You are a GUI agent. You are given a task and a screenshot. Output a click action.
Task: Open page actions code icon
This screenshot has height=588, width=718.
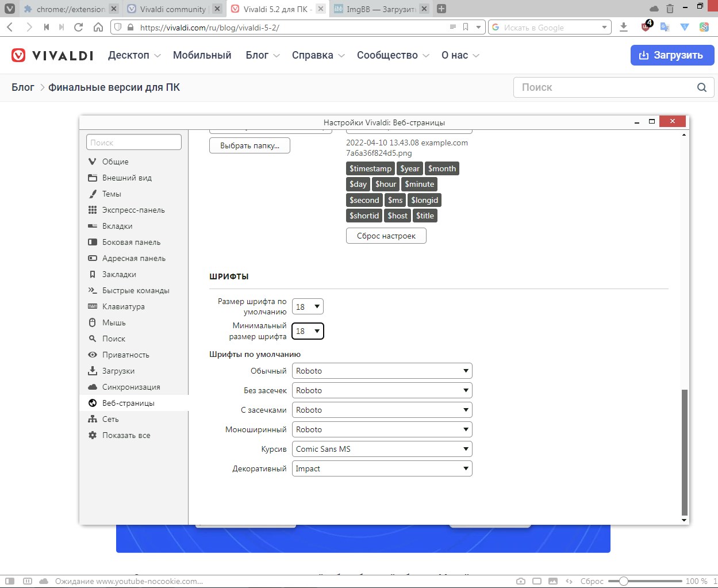(x=569, y=581)
